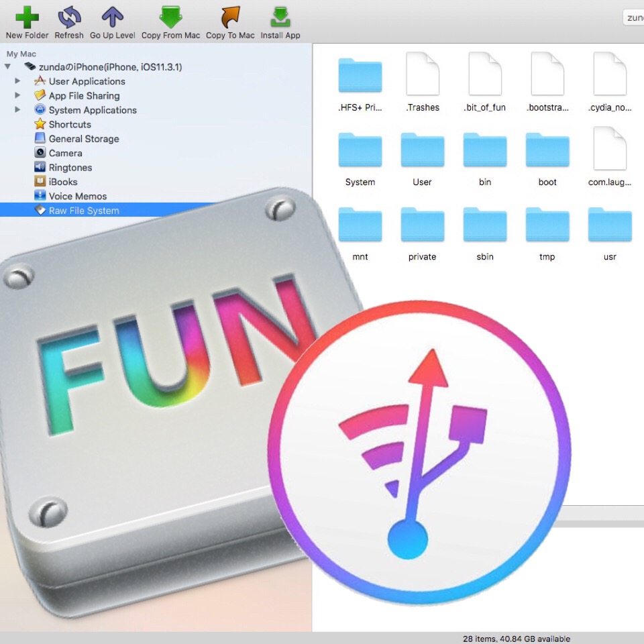Click the New Folder toolbar icon
The height and width of the screenshot is (644, 644).
click(27, 17)
